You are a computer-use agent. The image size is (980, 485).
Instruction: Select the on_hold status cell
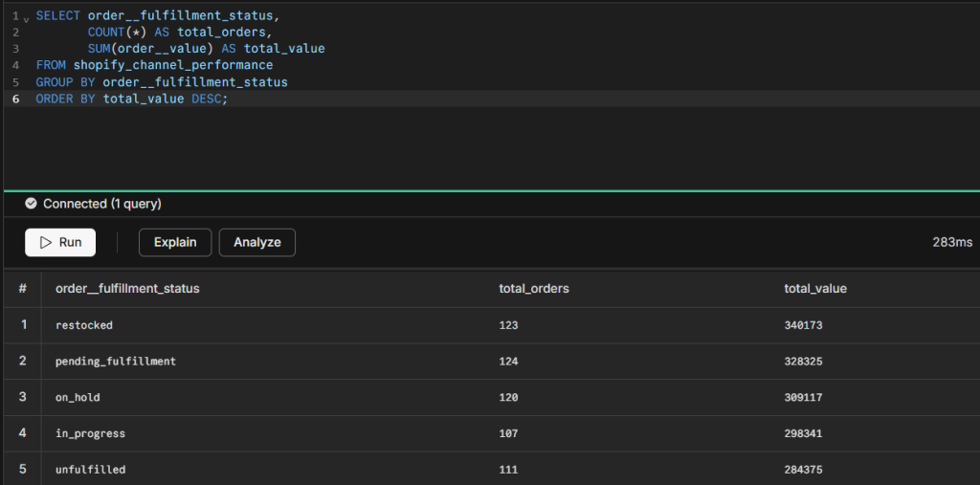pos(78,398)
